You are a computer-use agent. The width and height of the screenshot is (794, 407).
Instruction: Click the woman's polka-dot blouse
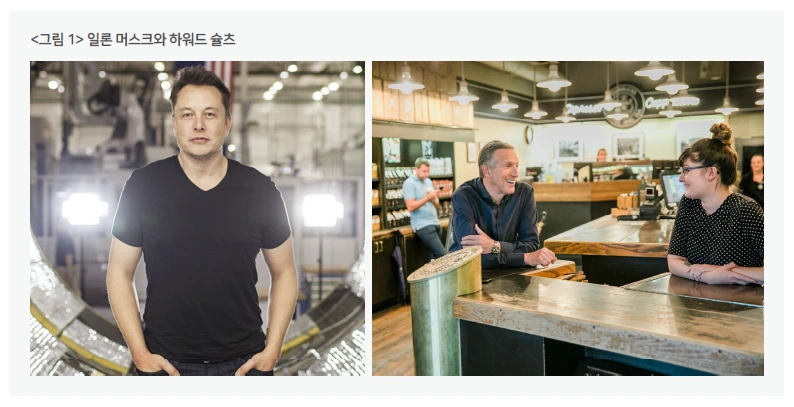[719, 229]
